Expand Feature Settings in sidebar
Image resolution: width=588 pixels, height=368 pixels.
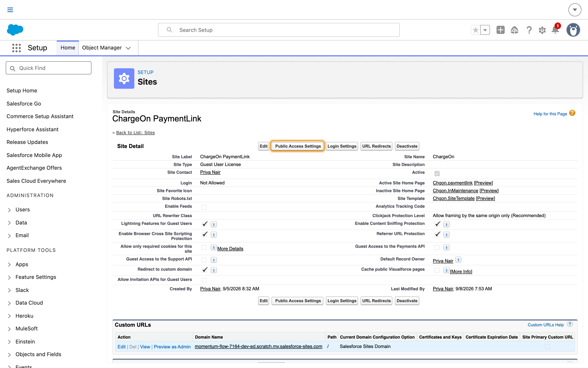tap(9, 277)
